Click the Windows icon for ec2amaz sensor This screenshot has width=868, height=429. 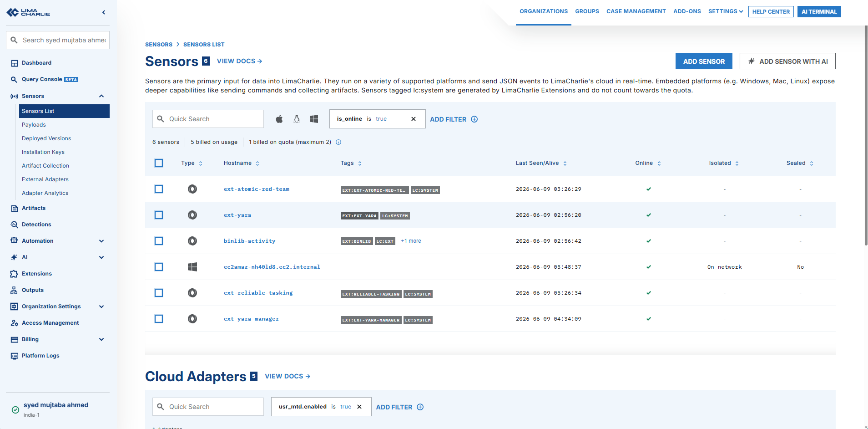tap(192, 267)
